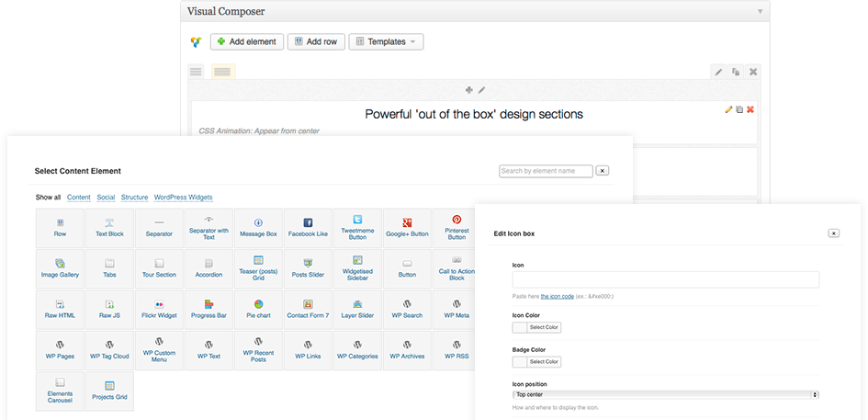Focus the Search by element name field
The image size is (868, 420).
pyautogui.click(x=546, y=171)
